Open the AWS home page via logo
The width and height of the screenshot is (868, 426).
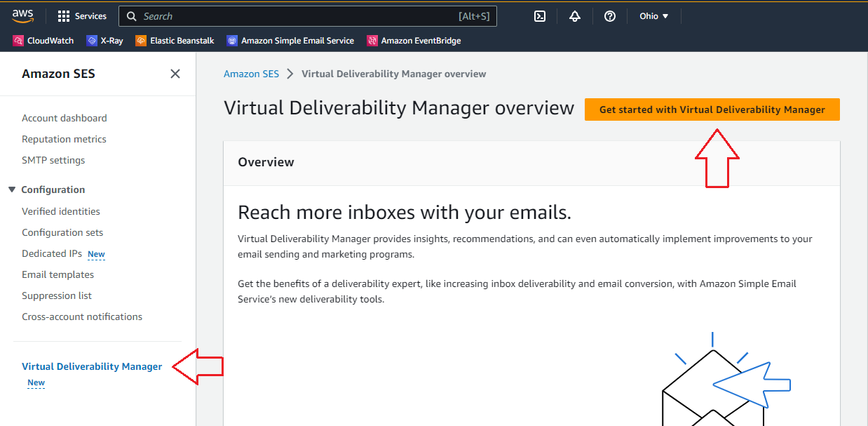(22, 15)
